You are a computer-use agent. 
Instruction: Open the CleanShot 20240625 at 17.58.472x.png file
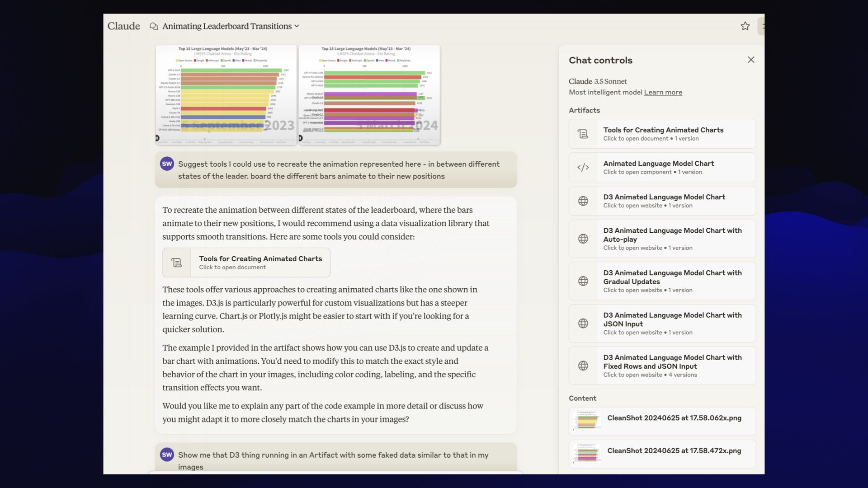click(662, 454)
